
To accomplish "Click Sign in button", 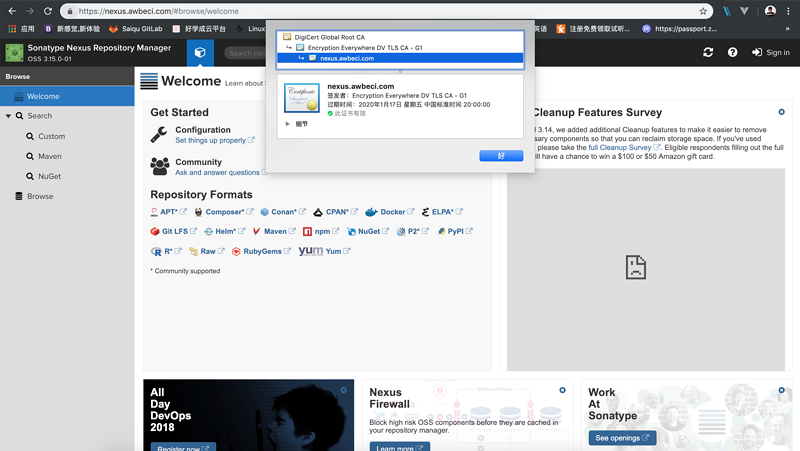I will [771, 52].
